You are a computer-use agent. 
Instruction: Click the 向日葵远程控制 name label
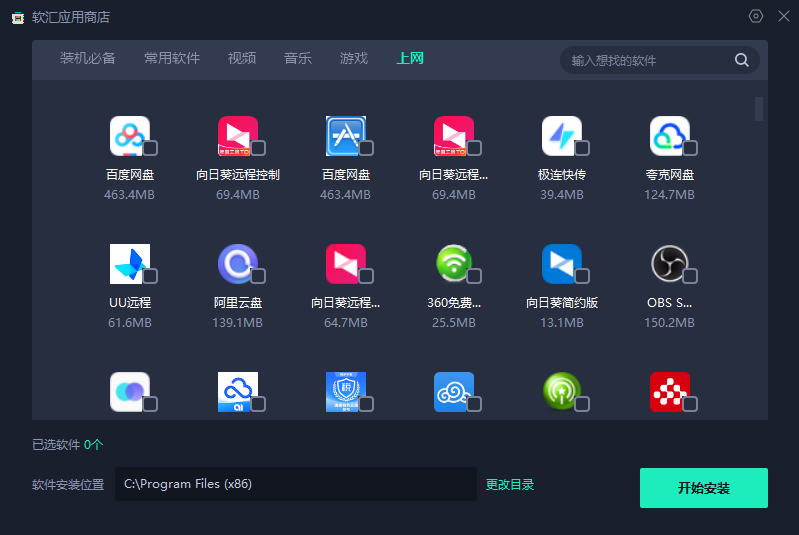coord(238,175)
